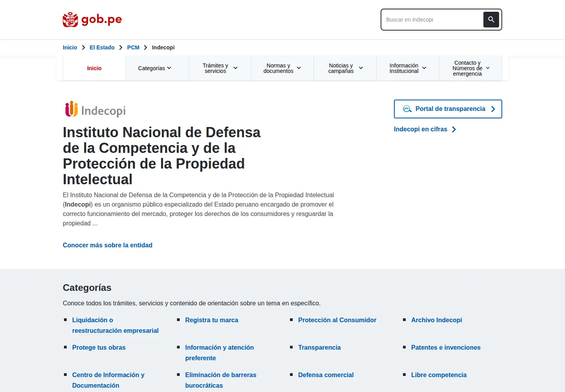Expand Contacto y Números de emergencia menu
This screenshot has width=565, height=392.
471,68
